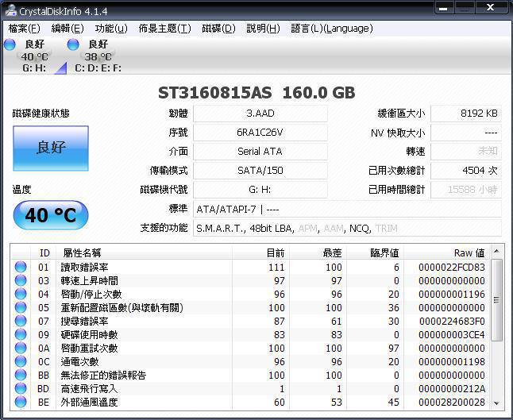This screenshot has width=513, height=420.
Task: Open the 佈景主題(T) menu
Action: click(164, 29)
